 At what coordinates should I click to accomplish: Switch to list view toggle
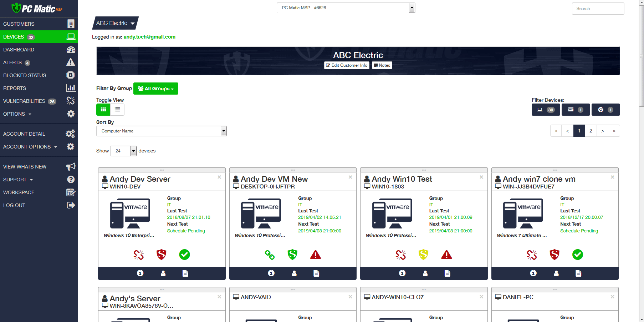click(x=117, y=110)
